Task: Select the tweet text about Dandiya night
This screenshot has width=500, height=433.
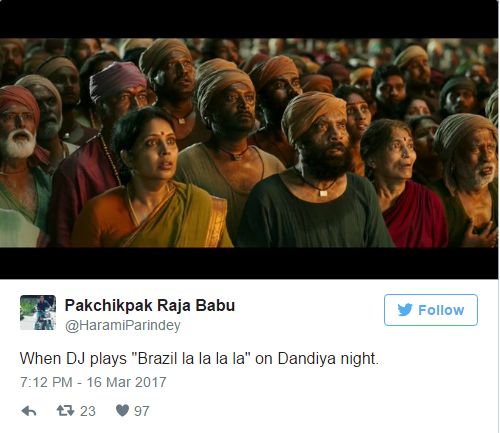Action: (x=199, y=359)
